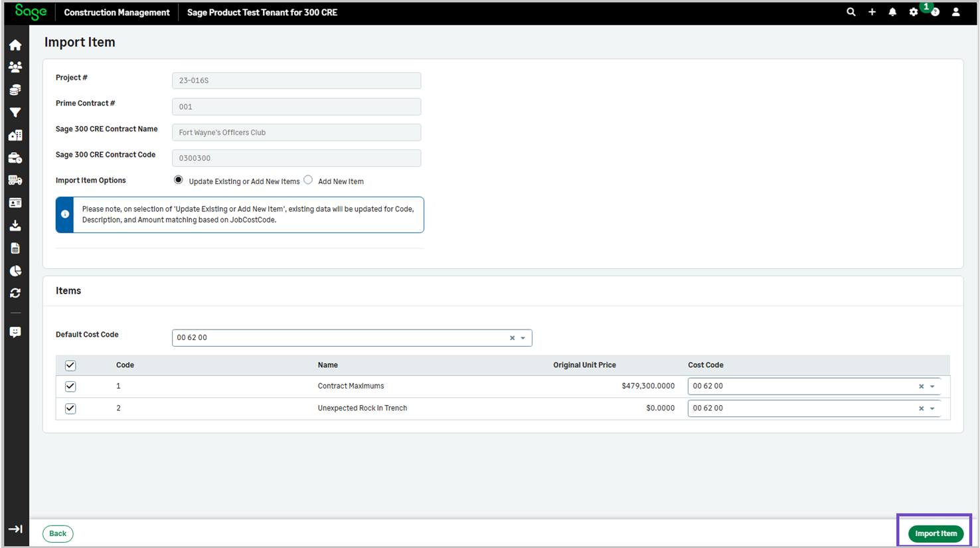Viewport: 980px width, 548px height.
Task: Uncheck the Unexpected Rock In Trench checkbox
Action: coord(70,409)
